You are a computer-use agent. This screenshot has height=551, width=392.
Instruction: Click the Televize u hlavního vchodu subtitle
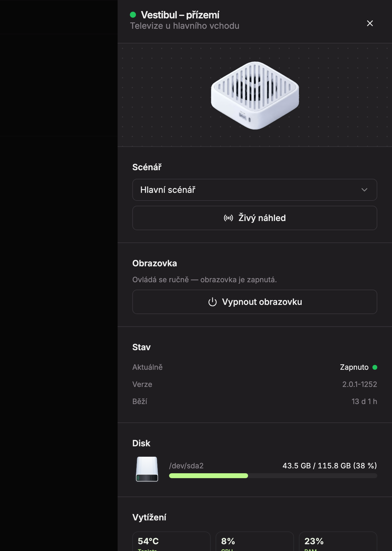(x=185, y=26)
